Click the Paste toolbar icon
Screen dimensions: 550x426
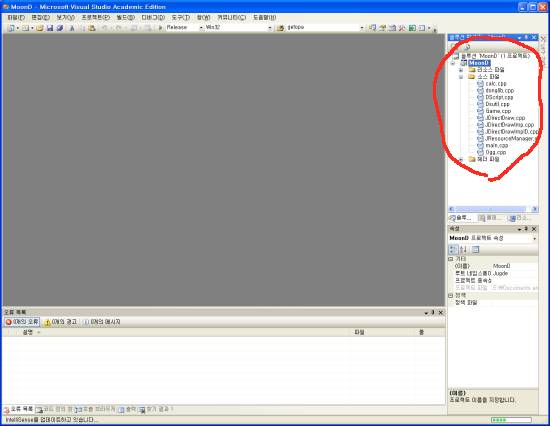tap(92, 28)
